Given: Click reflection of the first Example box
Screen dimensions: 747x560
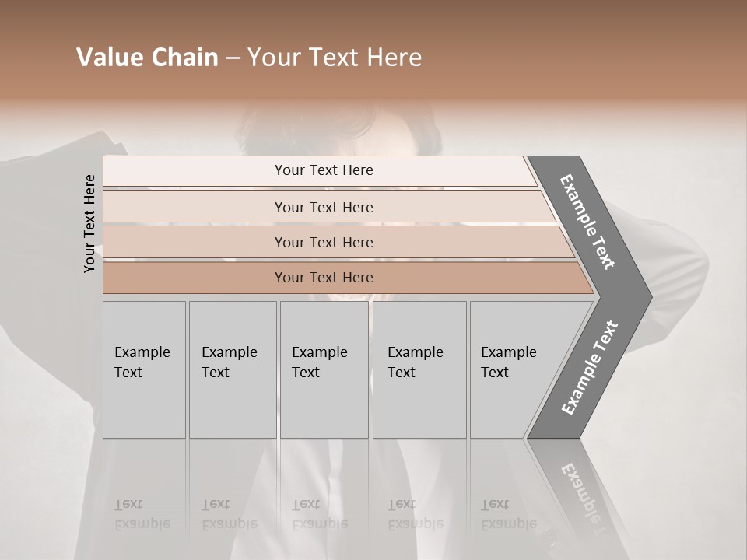Looking at the screenshot, I should [144, 498].
